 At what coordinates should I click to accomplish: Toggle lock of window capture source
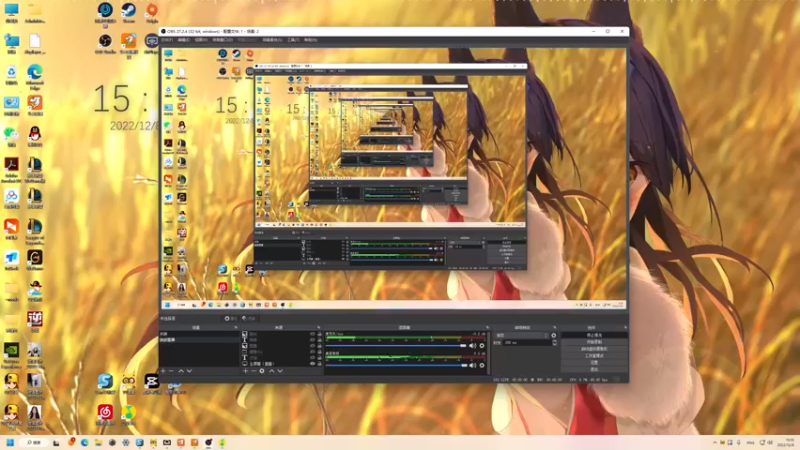pyautogui.click(x=320, y=352)
